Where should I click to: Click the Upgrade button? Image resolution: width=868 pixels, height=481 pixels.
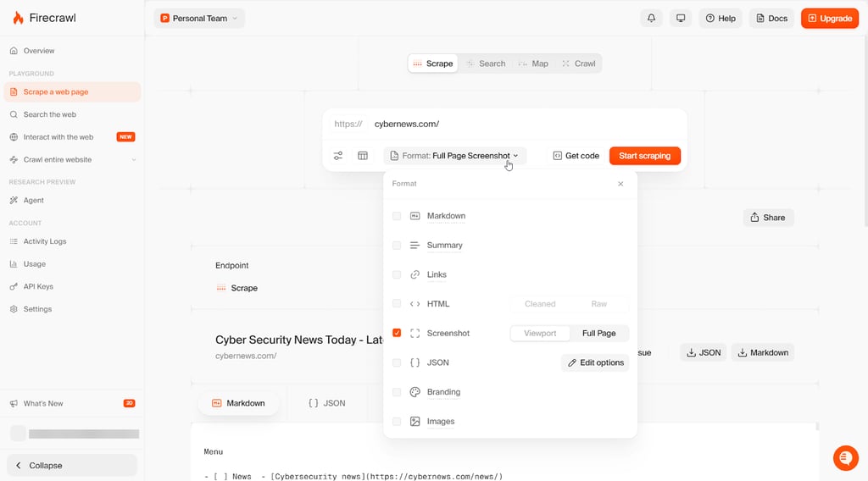coord(830,19)
